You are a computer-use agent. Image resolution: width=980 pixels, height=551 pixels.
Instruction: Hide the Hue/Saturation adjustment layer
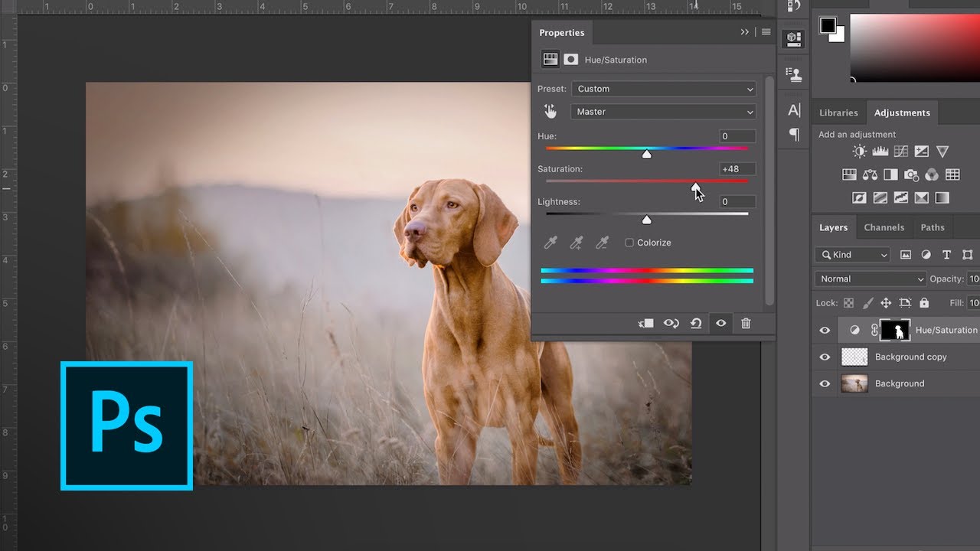click(825, 331)
